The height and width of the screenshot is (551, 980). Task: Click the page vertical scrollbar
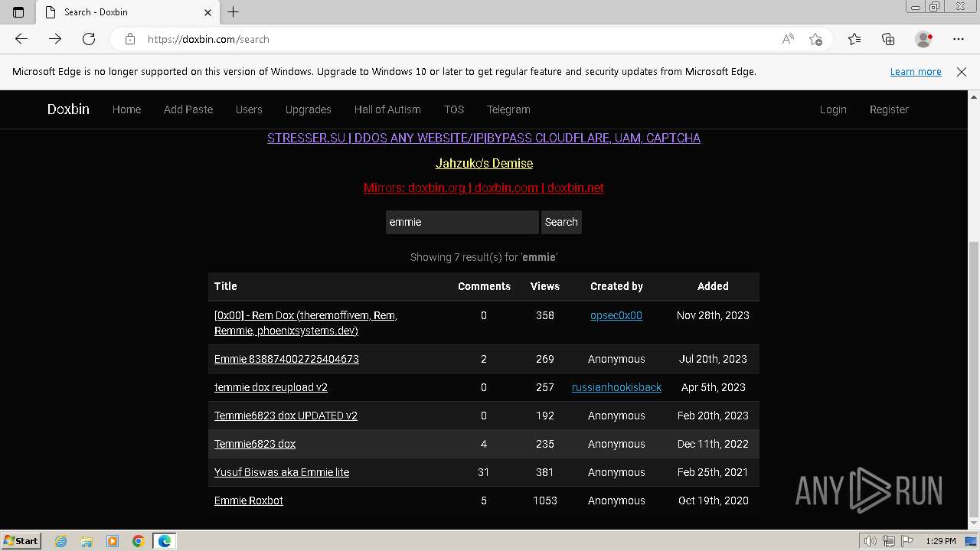tap(974, 379)
